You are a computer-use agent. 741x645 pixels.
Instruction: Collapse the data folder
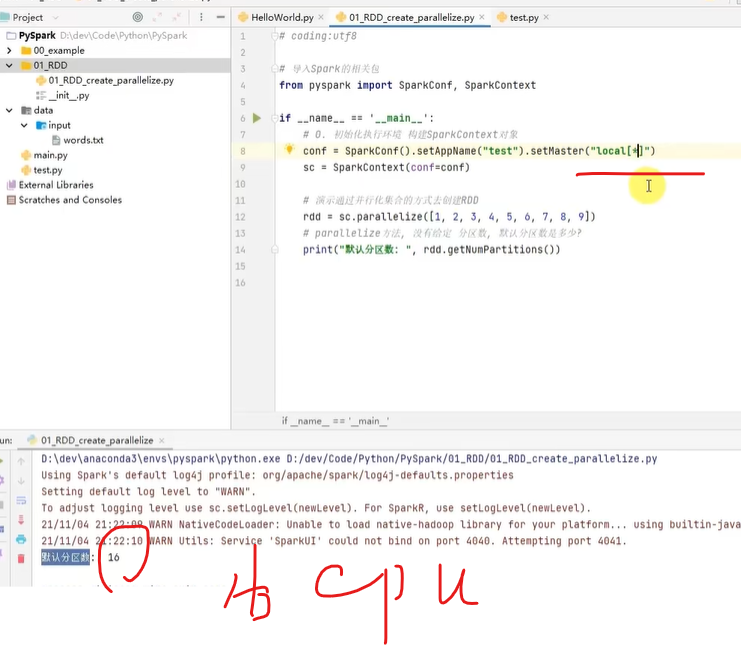[9, 111]
